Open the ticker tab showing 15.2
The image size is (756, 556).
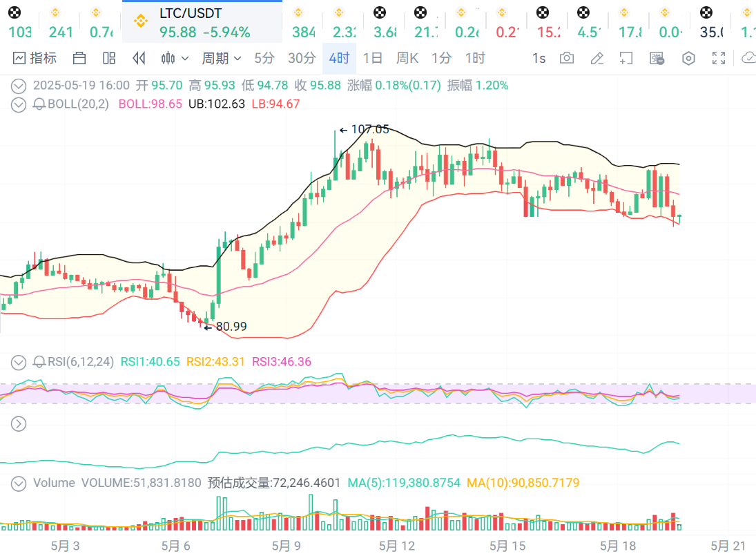[x=548, y=22]
